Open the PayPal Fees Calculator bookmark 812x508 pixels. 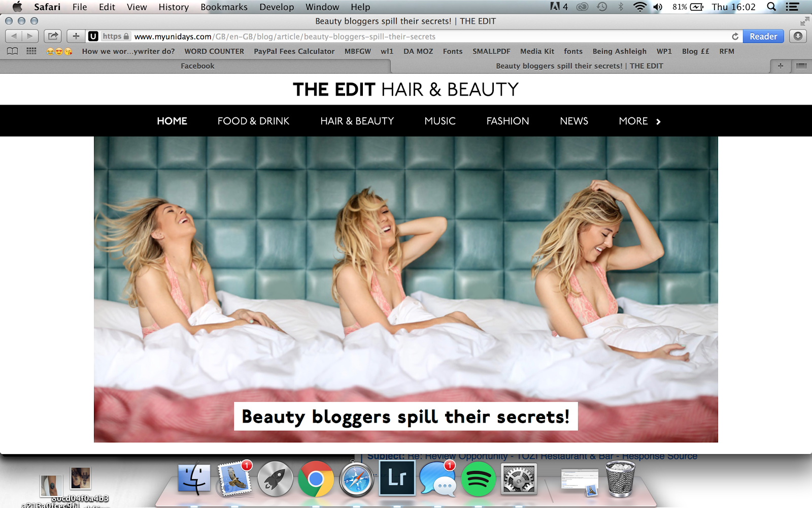pyautogui.click(x=294, y=51)
